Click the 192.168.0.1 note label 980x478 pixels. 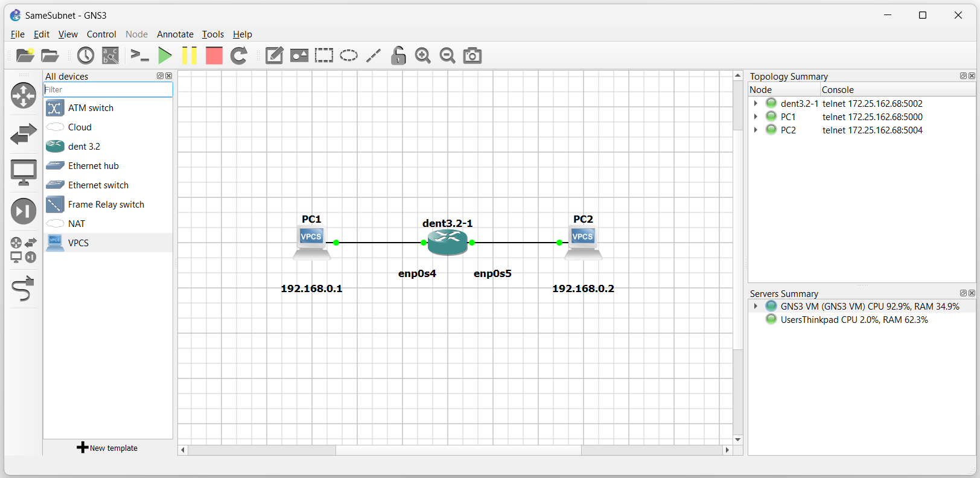click(x=311, y=288)
